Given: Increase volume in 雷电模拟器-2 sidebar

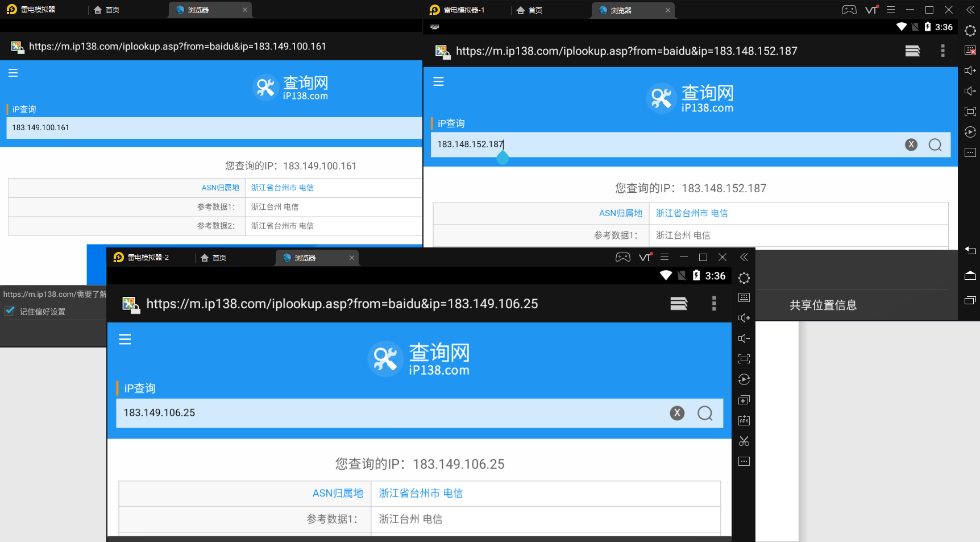Looking at the screenshot, I should point(744,318).
